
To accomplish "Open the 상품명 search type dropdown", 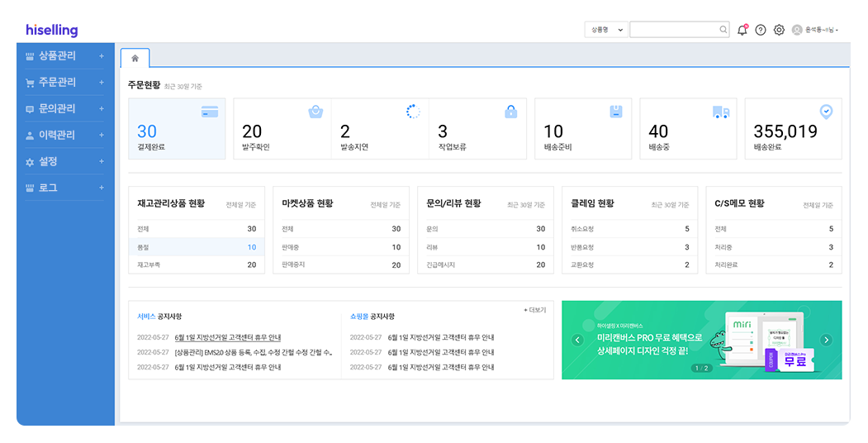I will (x=606, y=30).
